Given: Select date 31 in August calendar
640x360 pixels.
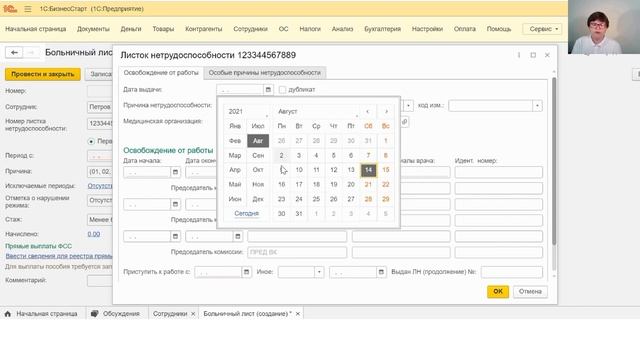Looking at the screenshot, I should 299,214.
